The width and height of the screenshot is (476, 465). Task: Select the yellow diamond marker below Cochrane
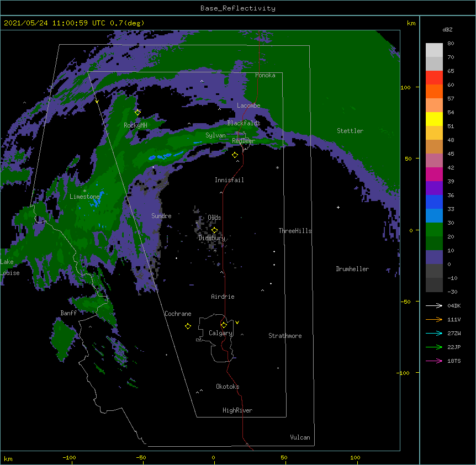[x=188, y=326]
